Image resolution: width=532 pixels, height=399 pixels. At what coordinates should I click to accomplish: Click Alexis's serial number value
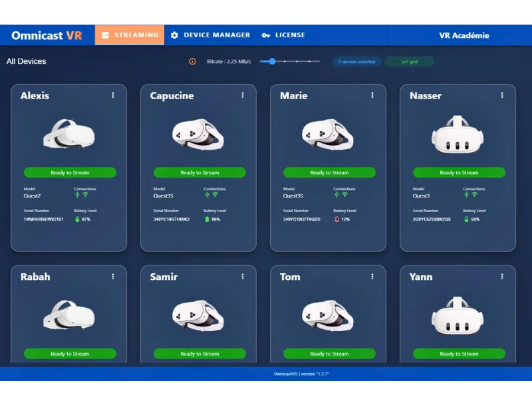point(43,219)
